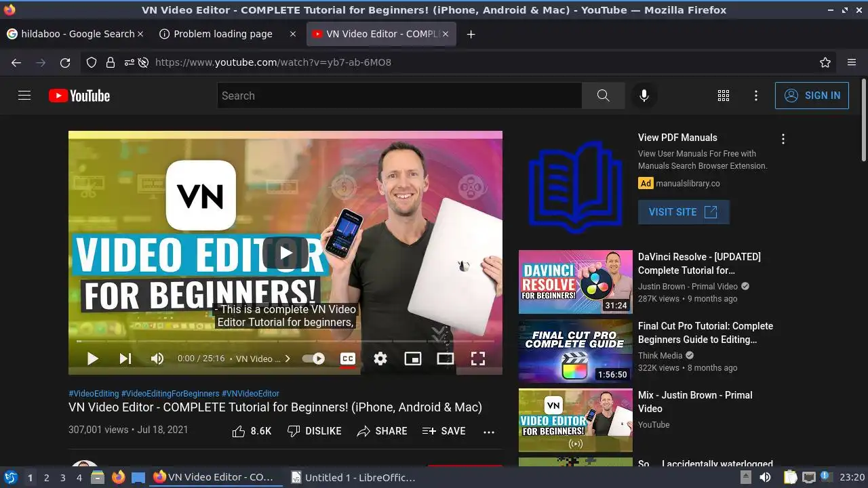Viewport: 868px width, 488px height.
Task: Enable miniplayer mode
Action: [x=413, y=359]
